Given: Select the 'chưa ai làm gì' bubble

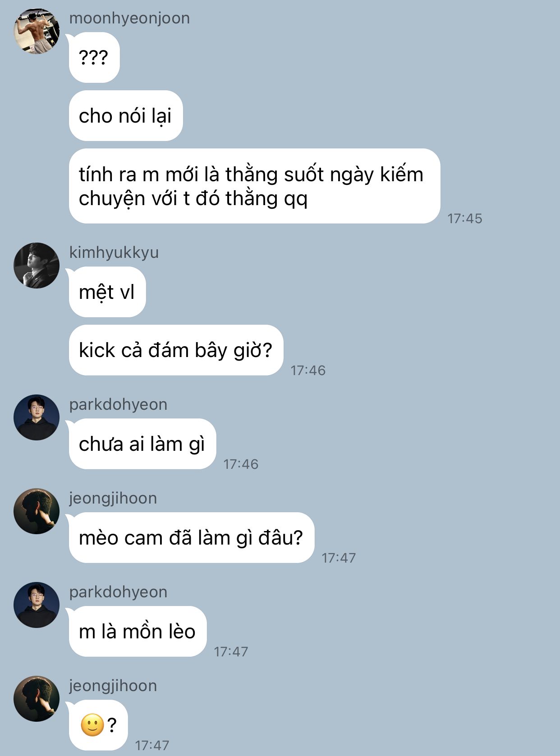Looking at the screenshot, I should tap(142, 444).
